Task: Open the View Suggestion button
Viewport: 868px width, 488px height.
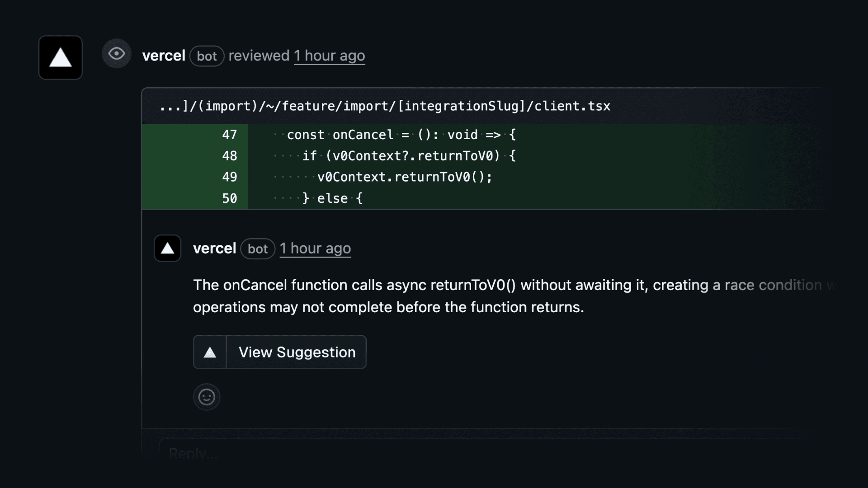Action: coord(297,352)
